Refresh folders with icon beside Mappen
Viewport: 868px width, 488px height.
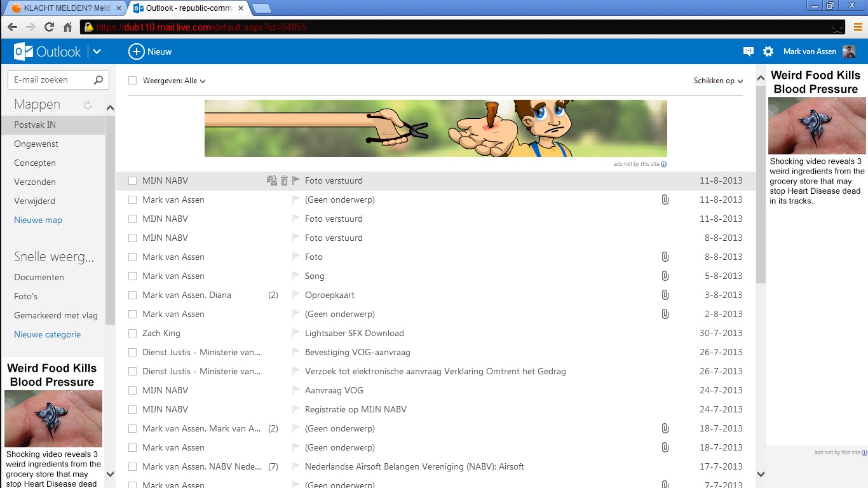[88, 105]
